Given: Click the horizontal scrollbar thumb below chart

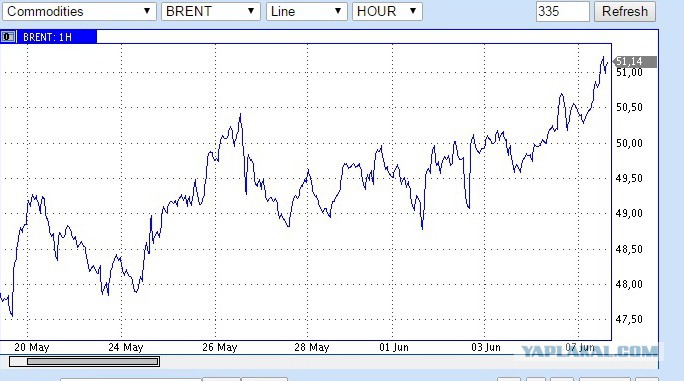Looking at the screenshot, I should 92,361.
